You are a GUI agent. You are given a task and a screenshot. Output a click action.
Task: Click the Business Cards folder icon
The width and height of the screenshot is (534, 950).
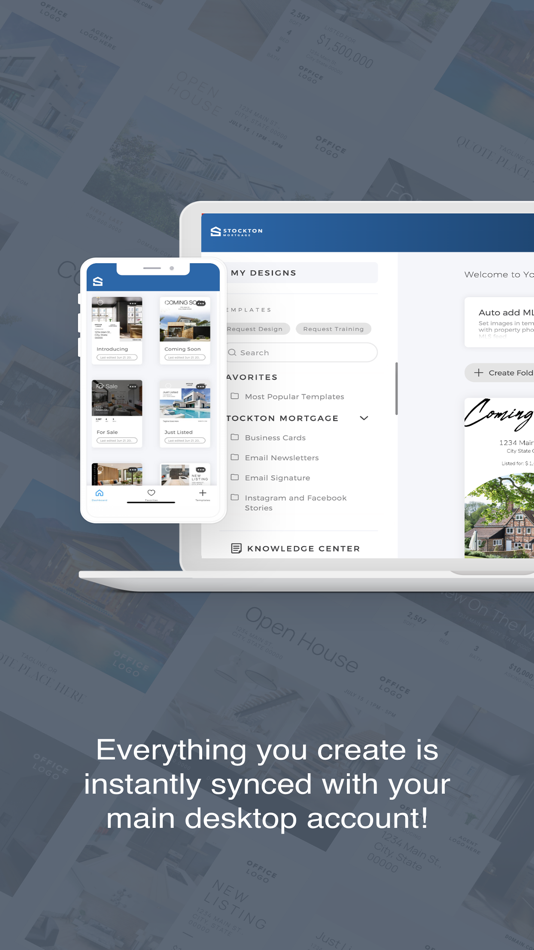coord(235,437)
